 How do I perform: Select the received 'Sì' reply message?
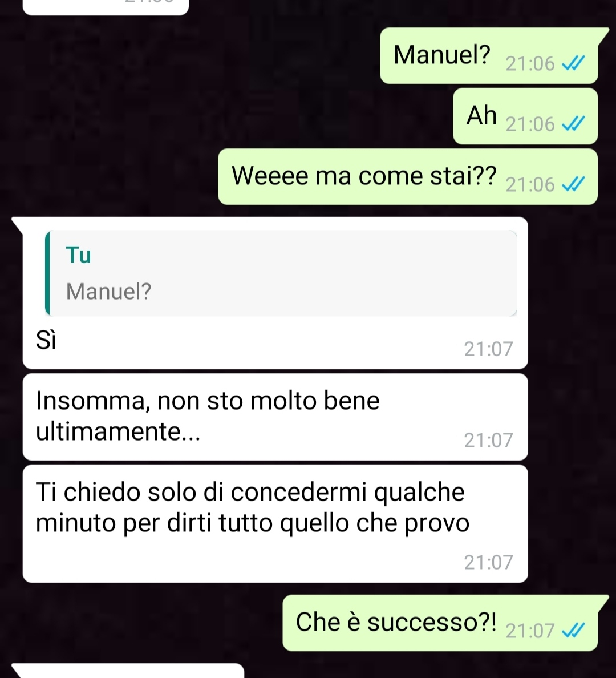pyautogui.click(x=275, y=293)
